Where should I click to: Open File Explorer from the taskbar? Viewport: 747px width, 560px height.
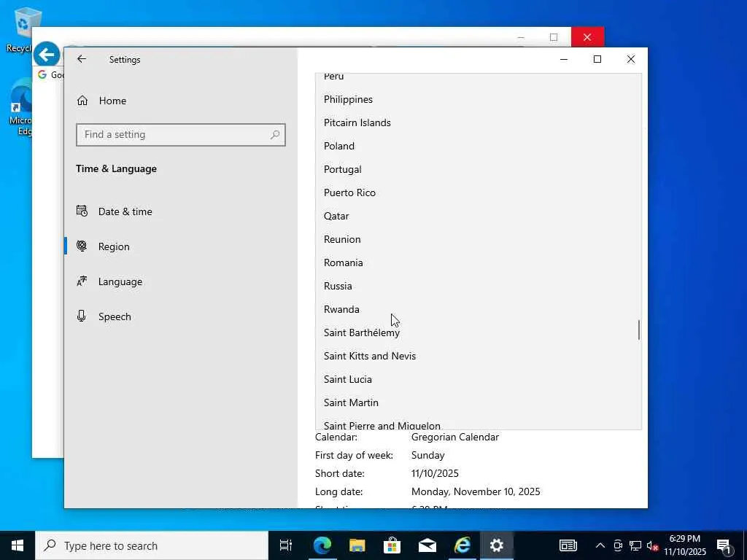click(x=357, y=545)
